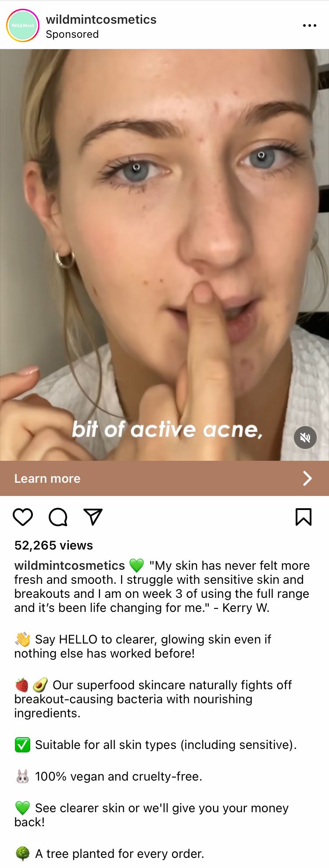Tap the Sponsored label under the username
Viewport: 329px width, 868px height.
[72, 34]
